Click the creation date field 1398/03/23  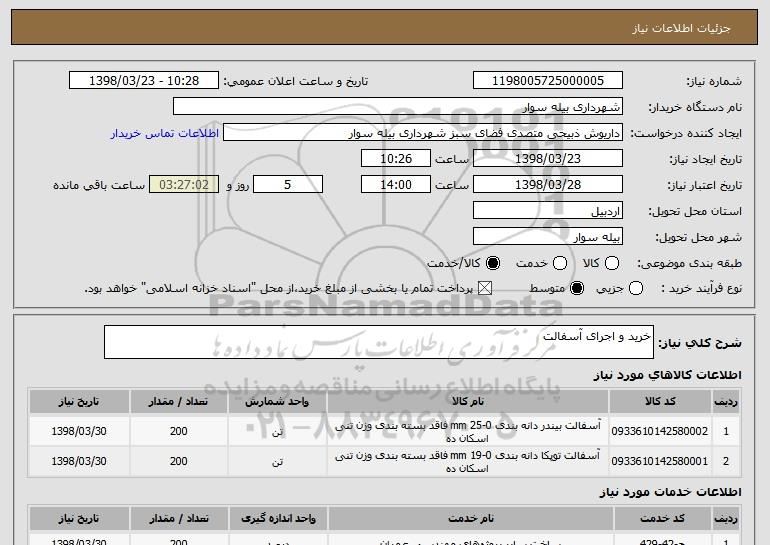tap(548, 159)
